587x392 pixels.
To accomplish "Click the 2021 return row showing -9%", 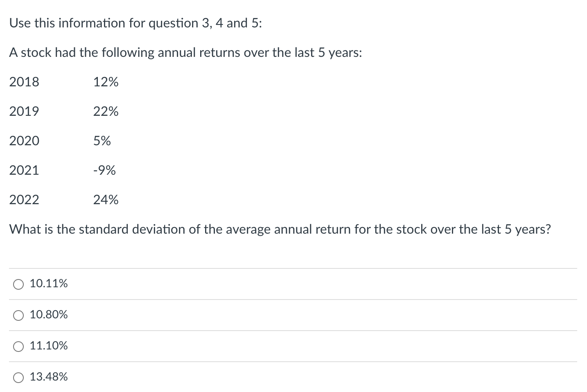I will 61,170.
